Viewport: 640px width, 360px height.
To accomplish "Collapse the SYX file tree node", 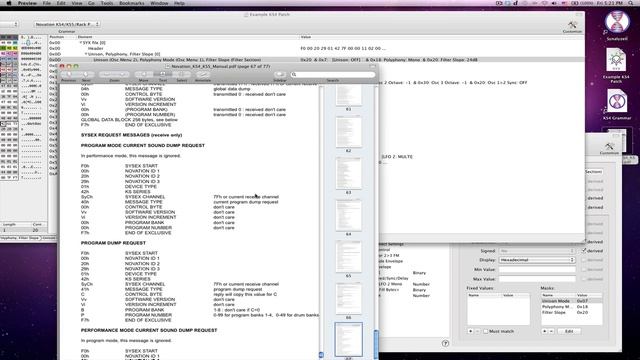I will coord(80,42).
